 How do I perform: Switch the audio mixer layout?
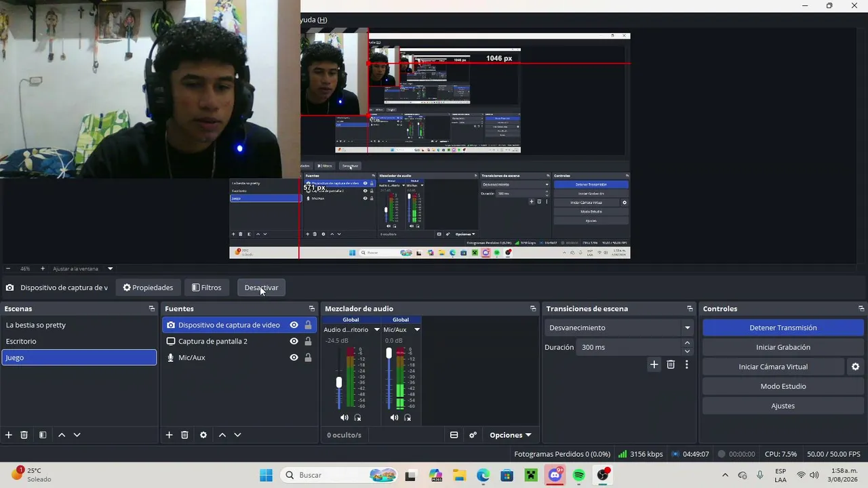point(454,435)
